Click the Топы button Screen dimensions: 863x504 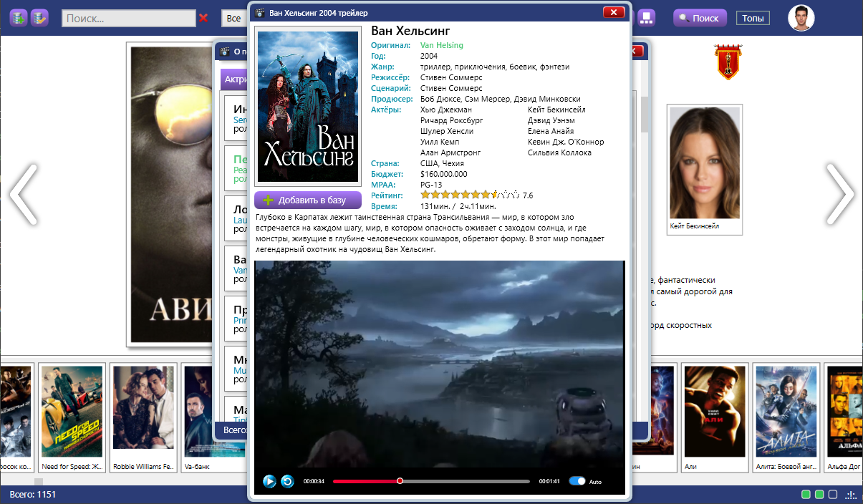(x=753, y=18)
